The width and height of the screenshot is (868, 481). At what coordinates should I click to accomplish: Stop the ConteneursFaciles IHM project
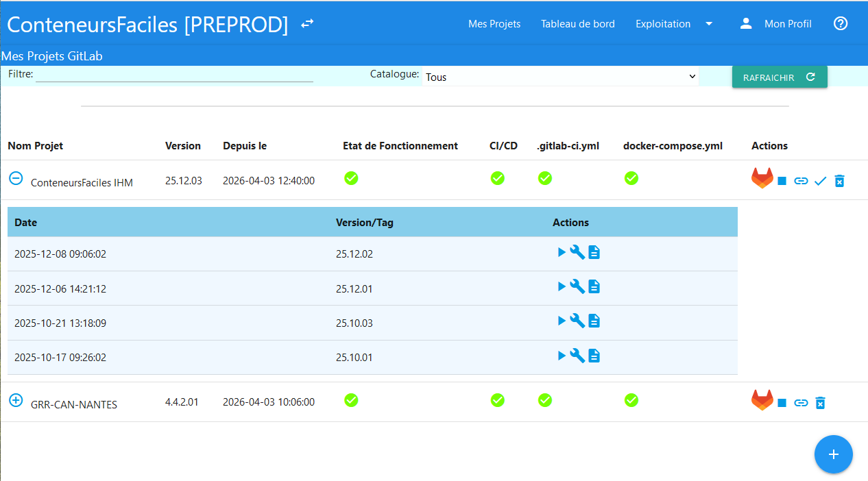click(782, 181)
